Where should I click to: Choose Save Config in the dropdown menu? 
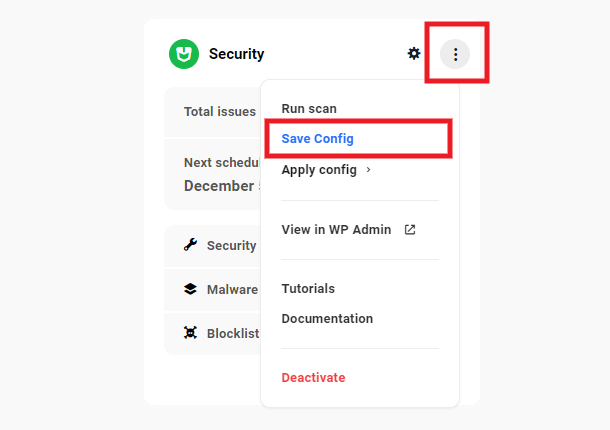tap(318, 139)
